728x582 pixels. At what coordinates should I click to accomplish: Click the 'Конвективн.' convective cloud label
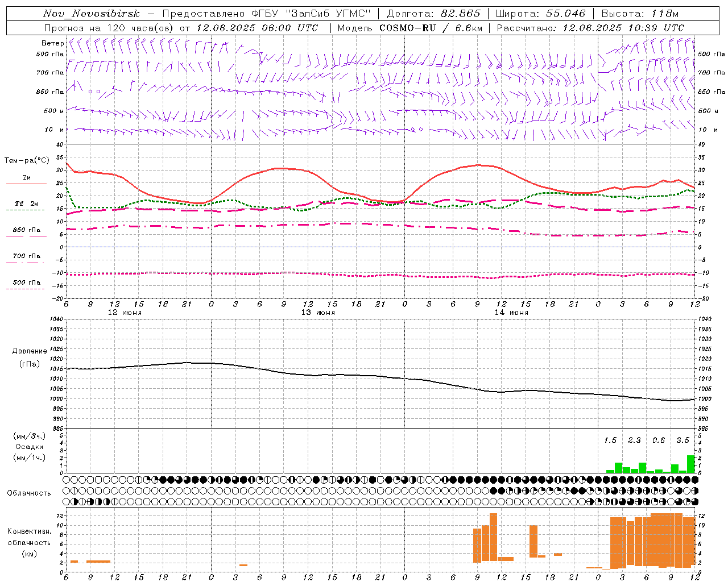29,531
